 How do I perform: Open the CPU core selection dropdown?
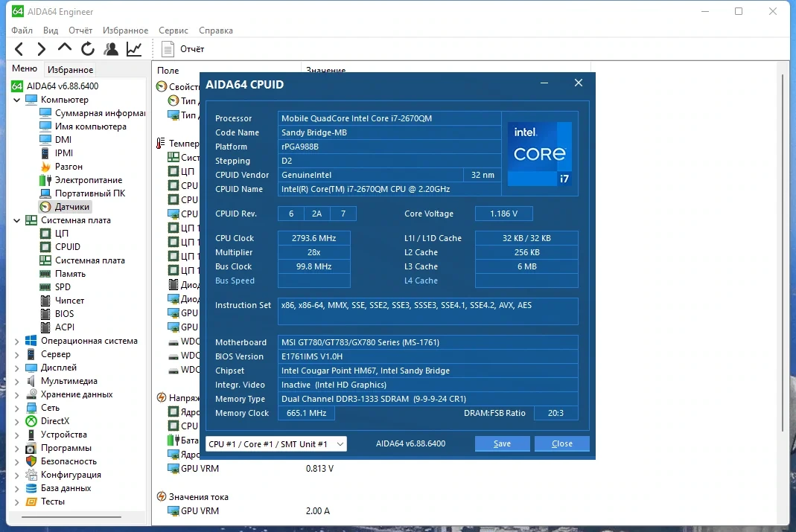coord(276,444)
